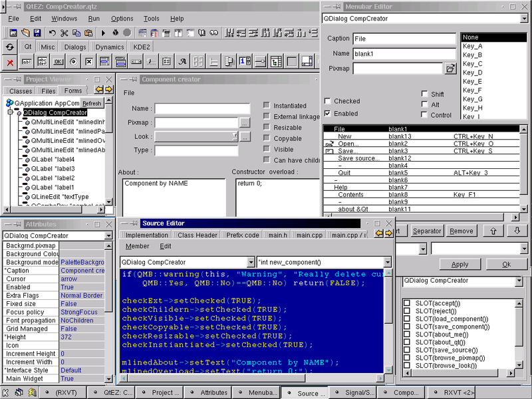Open the Source Editor class dropdown
Screen dimensions: 532x399
(x=251, y=262)
